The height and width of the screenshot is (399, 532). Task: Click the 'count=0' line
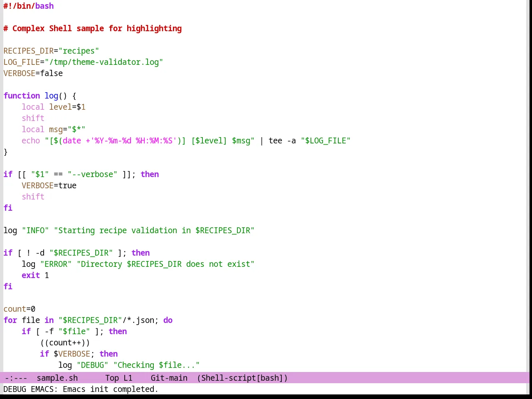(x=20, y=309)
